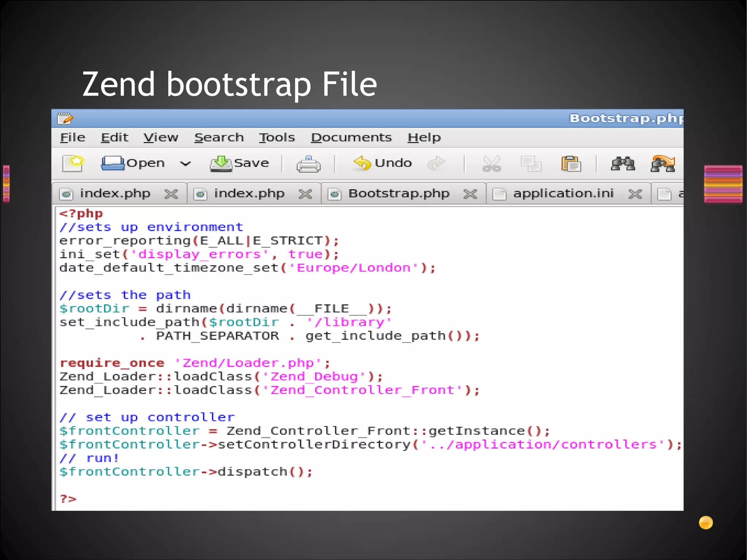Open the Documents menu
This screenshot has width=747, height=560.
[351, 138]
